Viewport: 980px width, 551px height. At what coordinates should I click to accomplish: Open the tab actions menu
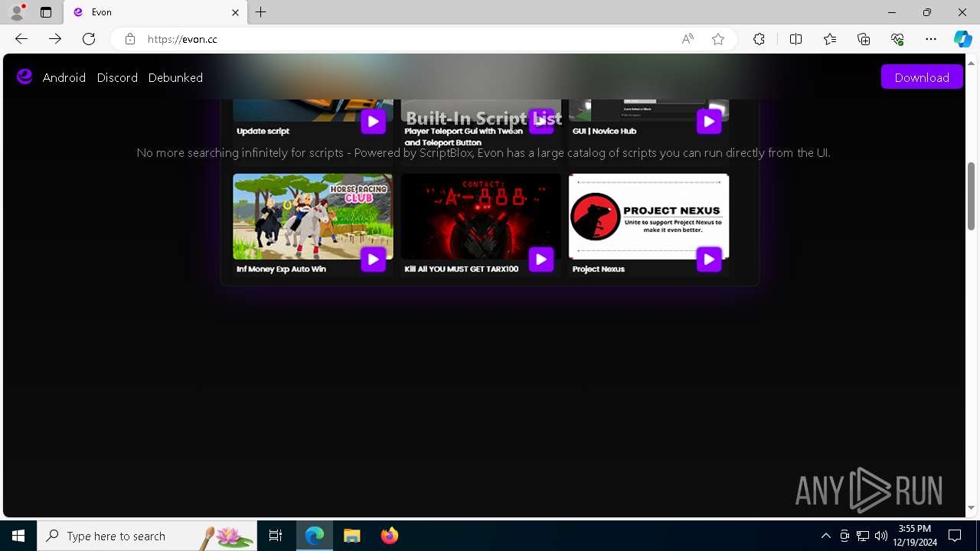pyautogui.click(x=46, y=12)
